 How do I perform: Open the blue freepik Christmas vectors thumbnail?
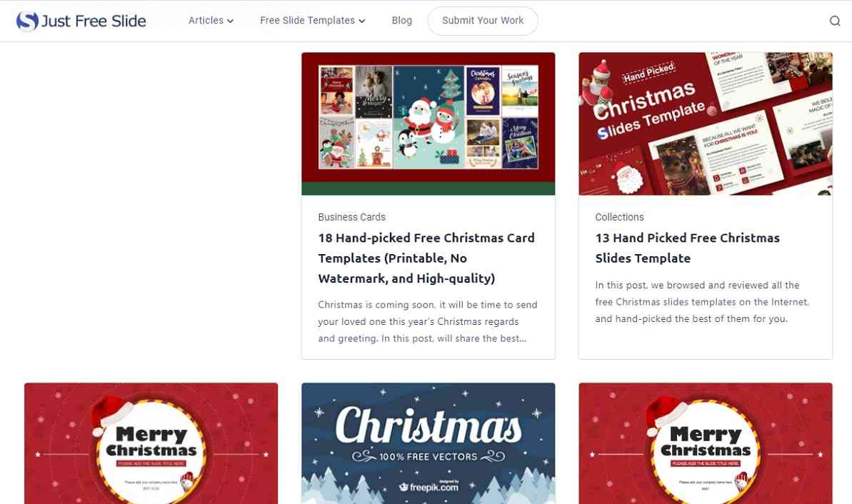point(428,443)
